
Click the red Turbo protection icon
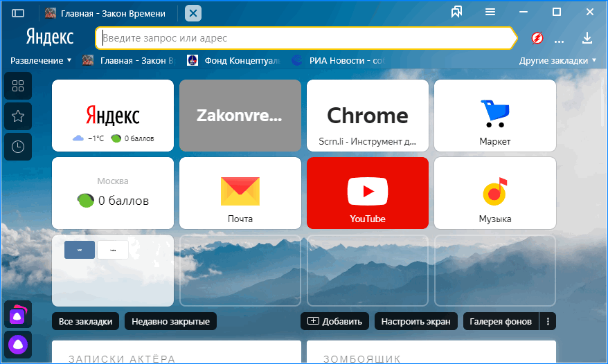537,38
